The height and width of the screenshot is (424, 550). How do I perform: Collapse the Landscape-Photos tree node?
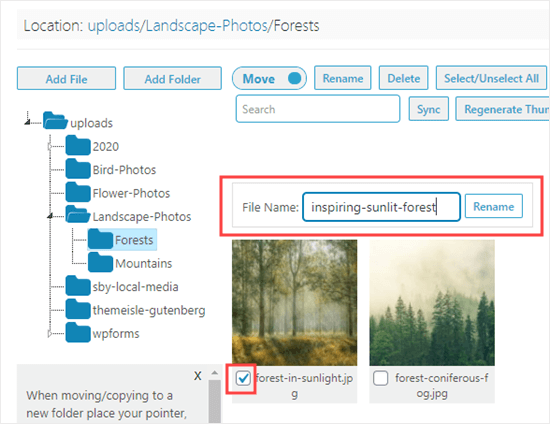pos(50,216)
